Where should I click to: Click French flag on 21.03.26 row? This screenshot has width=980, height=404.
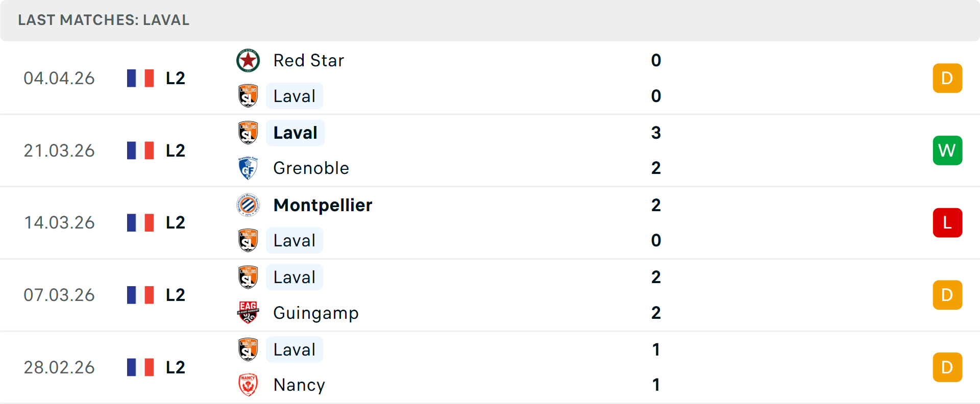[x=140, y=150]
